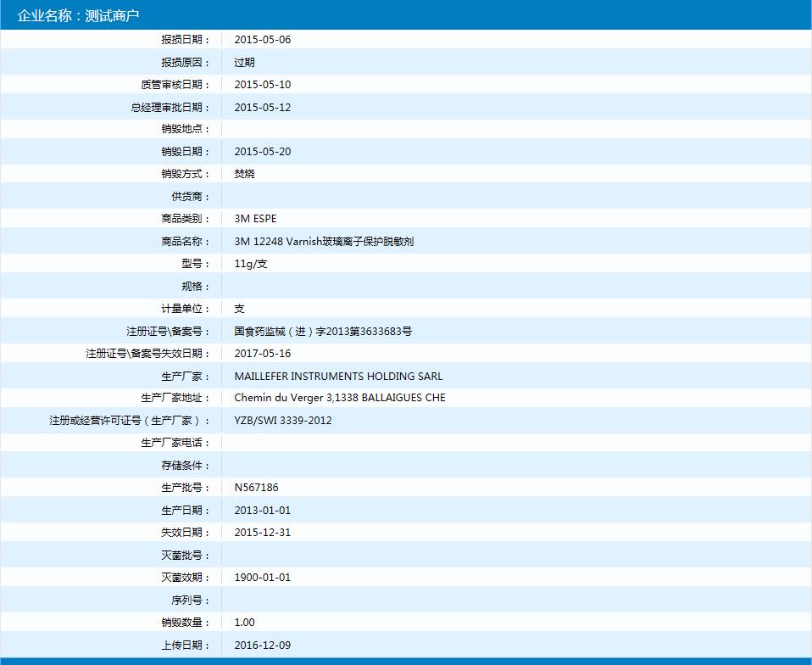
Task: Select the license number YZB/SWI 3339-2012
Action: click(283, 421)
